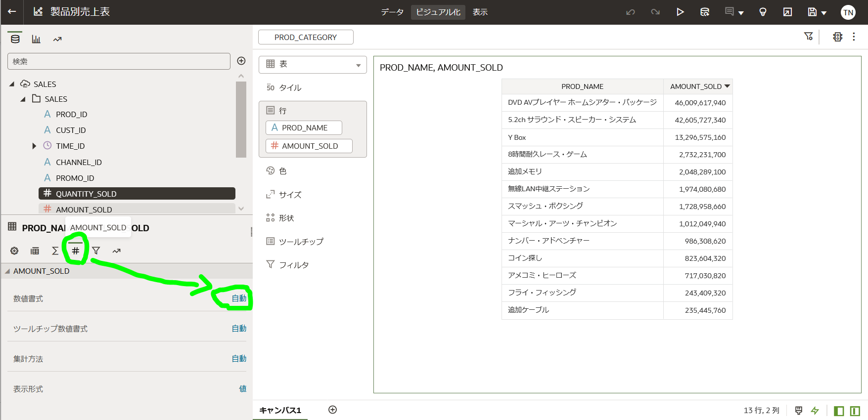
Task: Go back using the arrow icon
Action: point(12,12)
